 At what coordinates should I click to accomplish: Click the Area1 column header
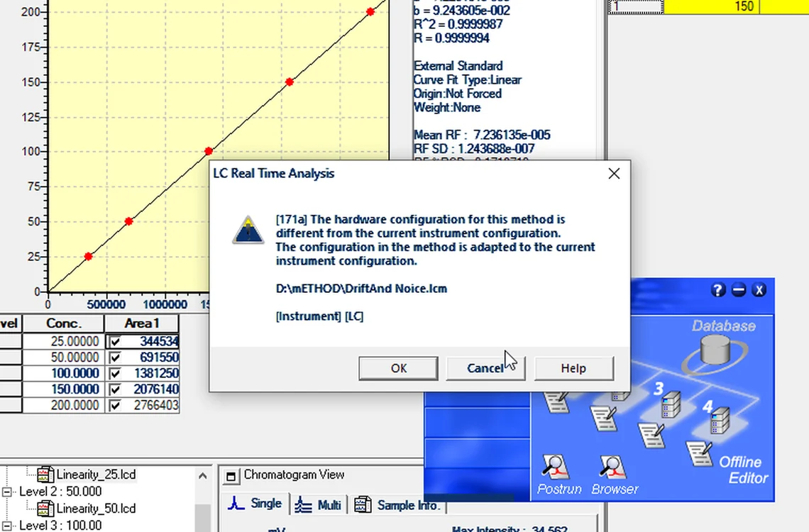142,323
